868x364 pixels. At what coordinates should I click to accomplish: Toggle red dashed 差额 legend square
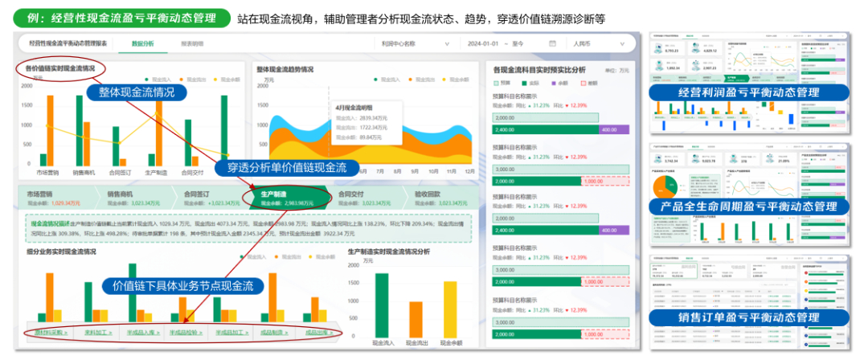(x=583, y=83)
